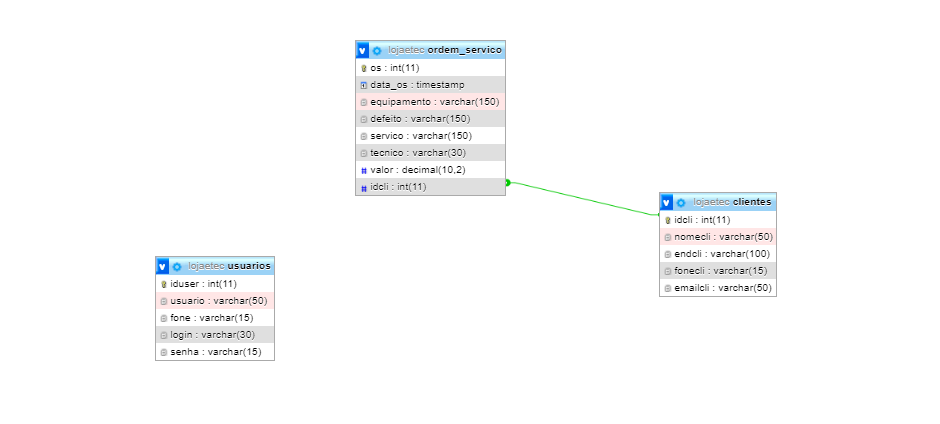
Task: Select the 'senha : varchar(15)' row
Action: click(x=215, y=352)
